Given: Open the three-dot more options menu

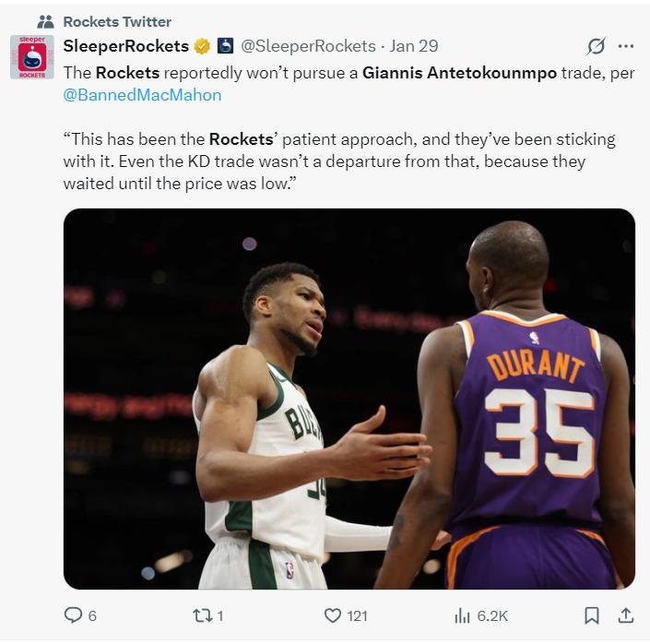Looking at the screenshot, I should (626, 46).
